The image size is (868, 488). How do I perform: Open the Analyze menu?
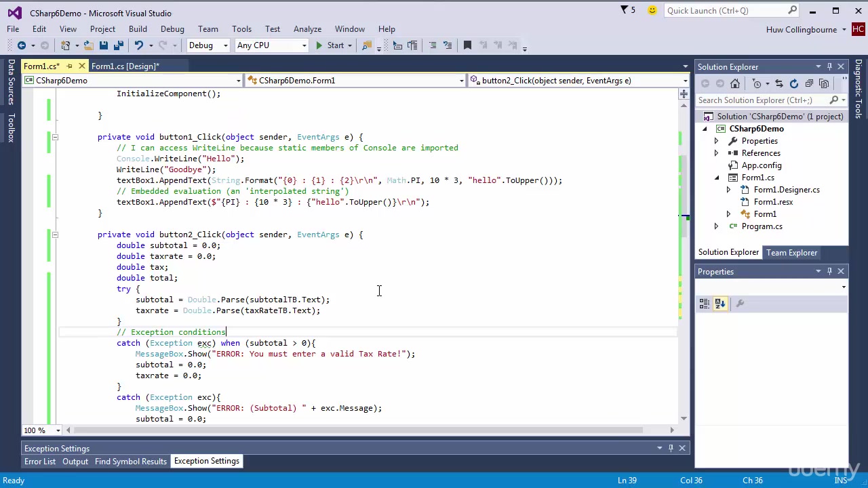click(307, 29)
